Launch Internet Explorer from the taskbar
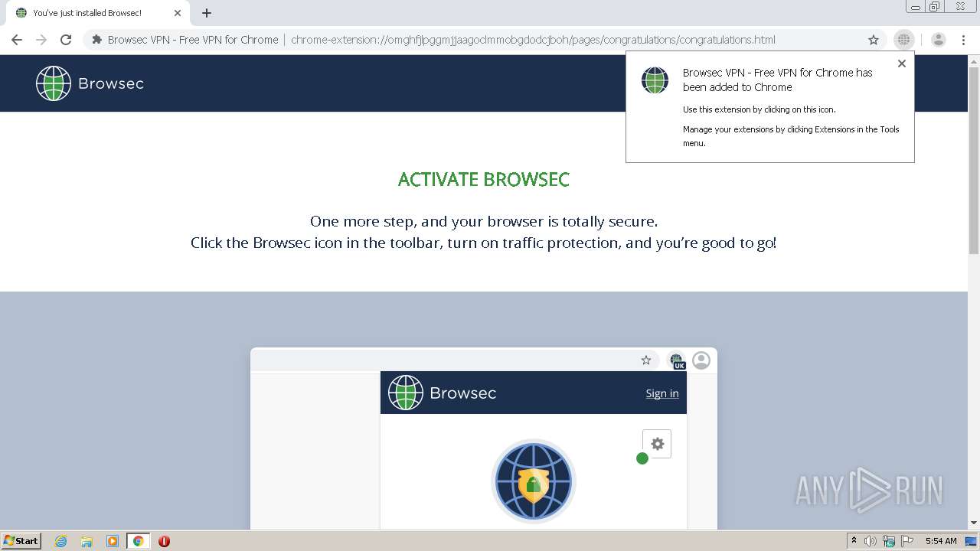Viewport: 980px width, 551px height. [61, 541]
